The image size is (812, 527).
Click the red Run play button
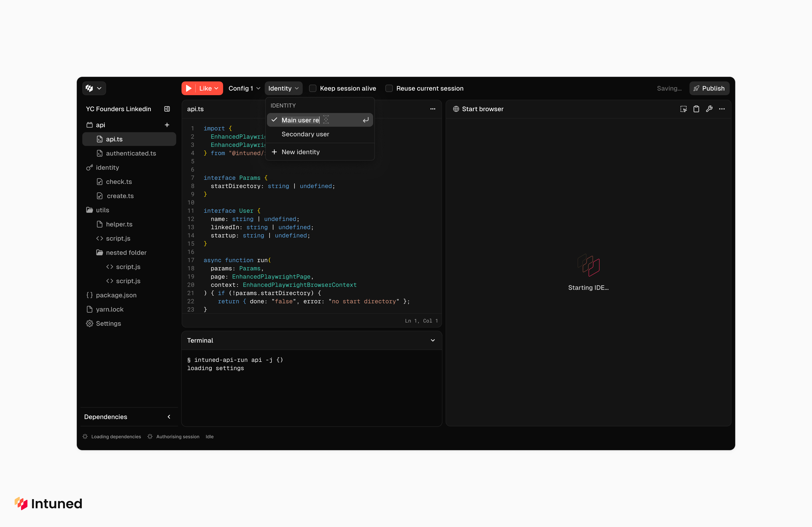pyautogui.click(x=189, y=88)
